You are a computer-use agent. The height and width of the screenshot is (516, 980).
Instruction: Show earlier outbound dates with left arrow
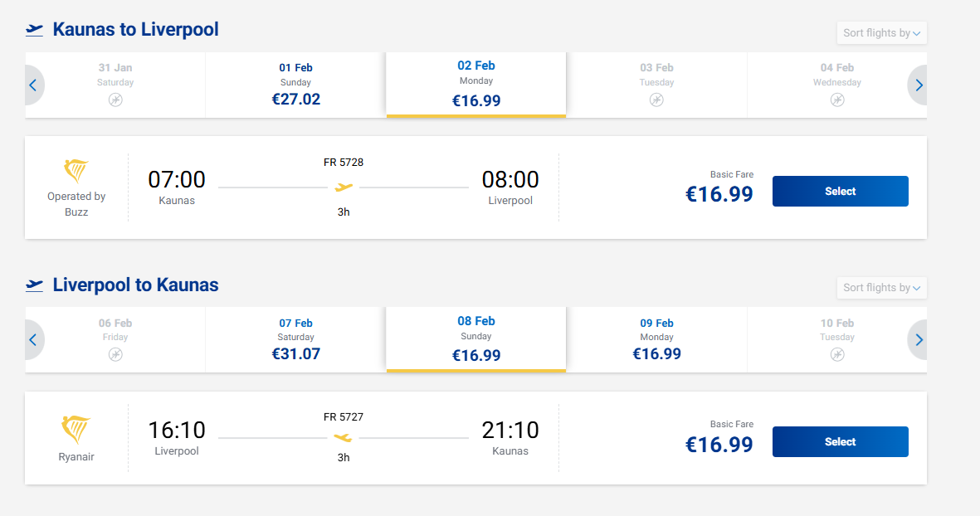[33, 85]
